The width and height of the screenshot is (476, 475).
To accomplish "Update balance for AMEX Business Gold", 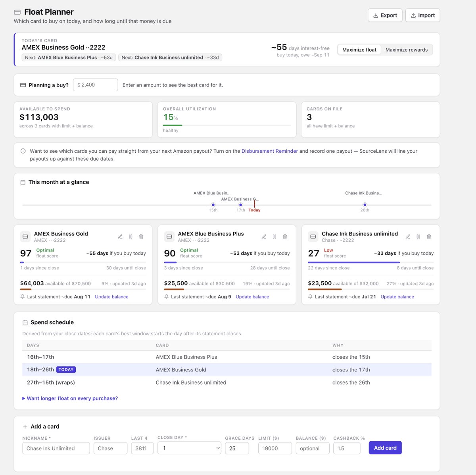I will [112, 297].
